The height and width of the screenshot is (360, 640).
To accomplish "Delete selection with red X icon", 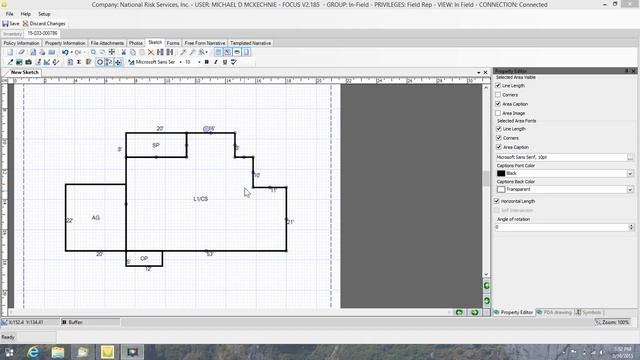I will click(x=151, y=52).
